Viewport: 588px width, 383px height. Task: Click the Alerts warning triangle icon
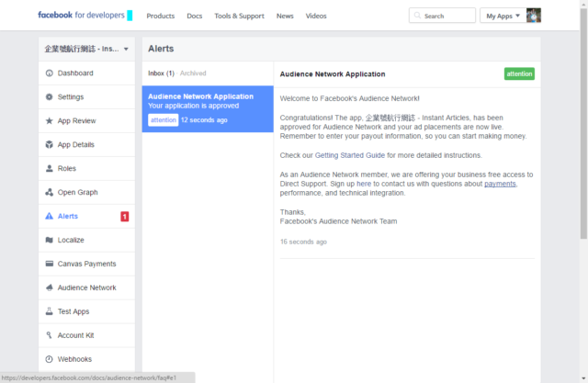coord(49,216)
